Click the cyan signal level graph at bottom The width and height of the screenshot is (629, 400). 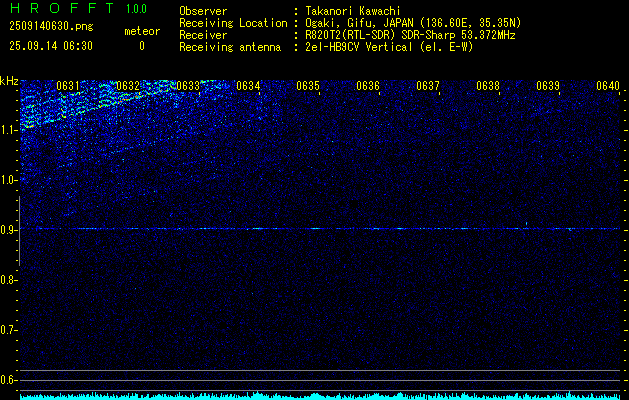tap(320, 396)
